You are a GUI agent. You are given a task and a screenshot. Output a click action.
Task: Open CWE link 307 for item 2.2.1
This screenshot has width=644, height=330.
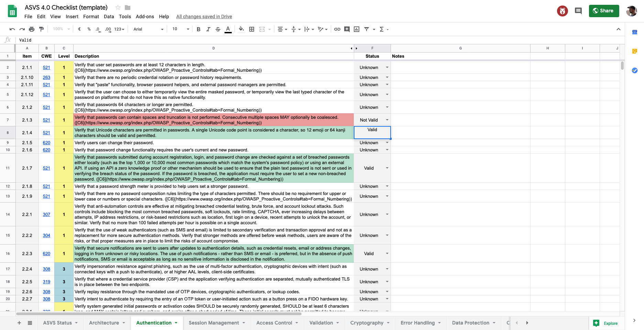pos(46,215)
